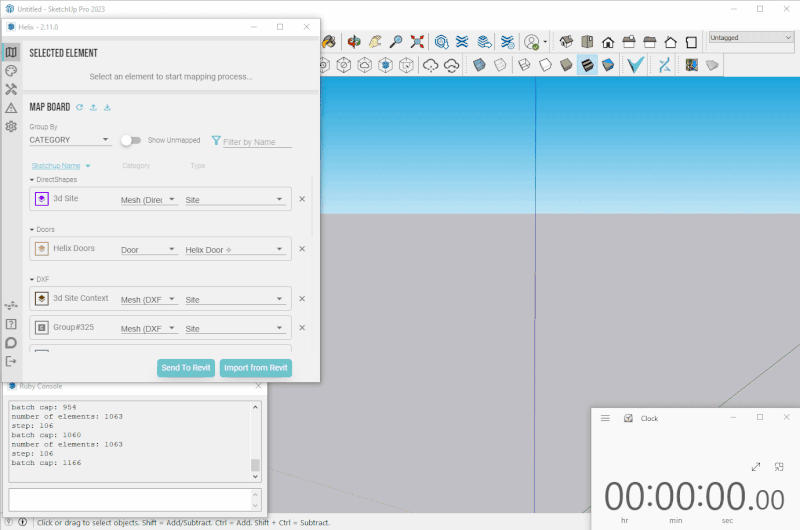Click the Group#325 group icon
Image resolution: width=800 pixels, height=530 pixels.
[x=42, y=327]
